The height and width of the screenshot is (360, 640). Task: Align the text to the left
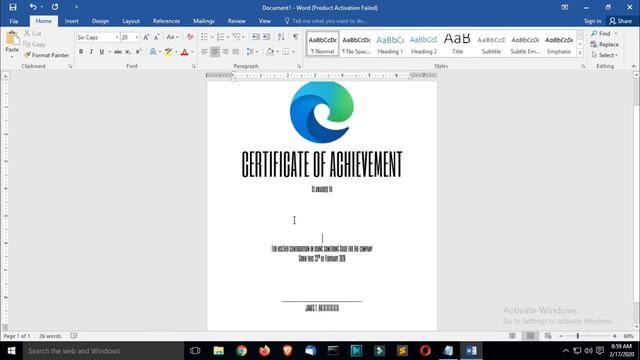tap(204, 52)
